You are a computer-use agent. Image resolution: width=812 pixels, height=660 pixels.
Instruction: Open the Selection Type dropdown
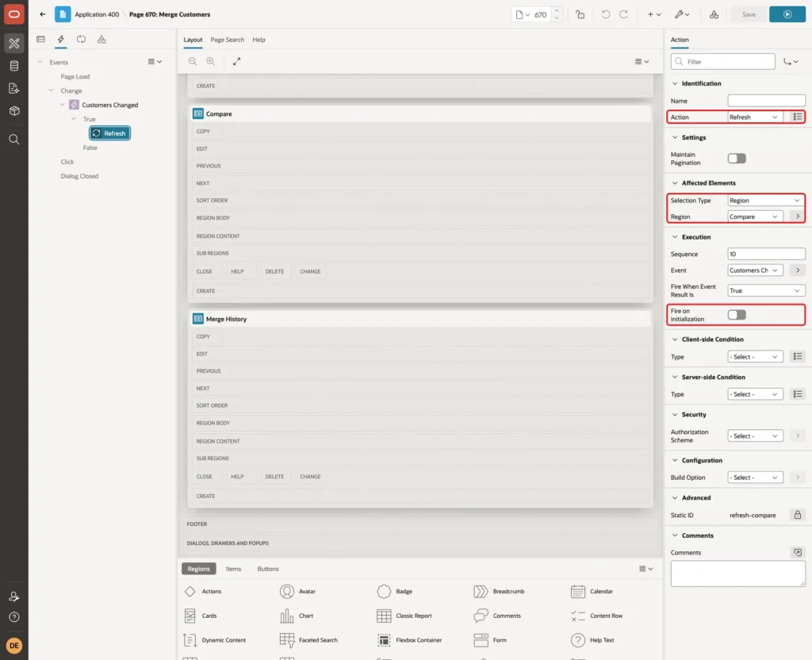pyautogui.click(x=766, y=201)
